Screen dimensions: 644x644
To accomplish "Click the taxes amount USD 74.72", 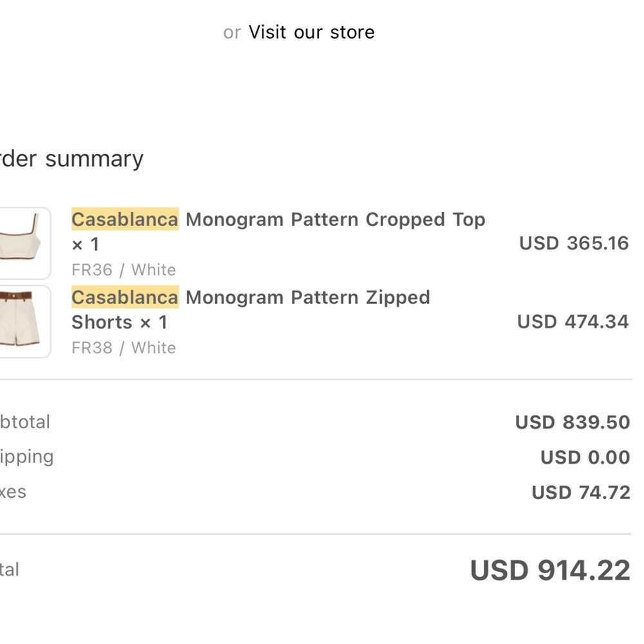I will (x=580, y=493).
